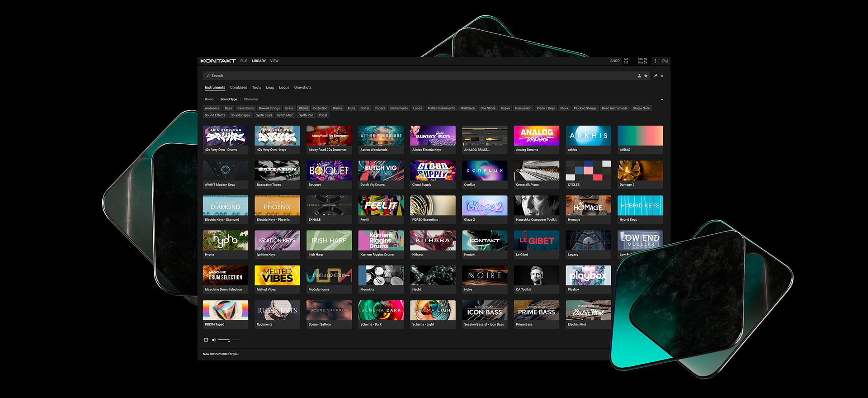Select the Analog Dreams instrument thumbnail

[536, 136]
